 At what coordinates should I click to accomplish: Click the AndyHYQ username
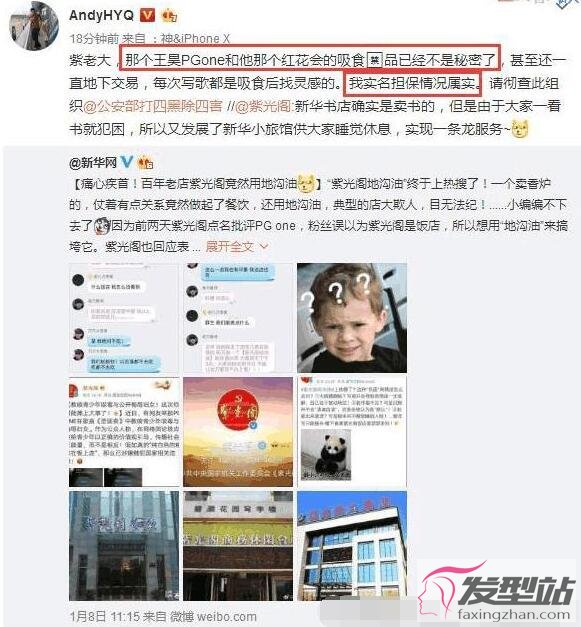pos(102,15)
